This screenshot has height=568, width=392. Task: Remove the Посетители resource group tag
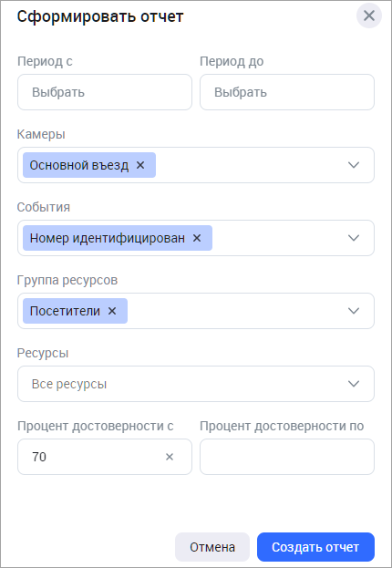pyautogui.click(x=112, y=311)
